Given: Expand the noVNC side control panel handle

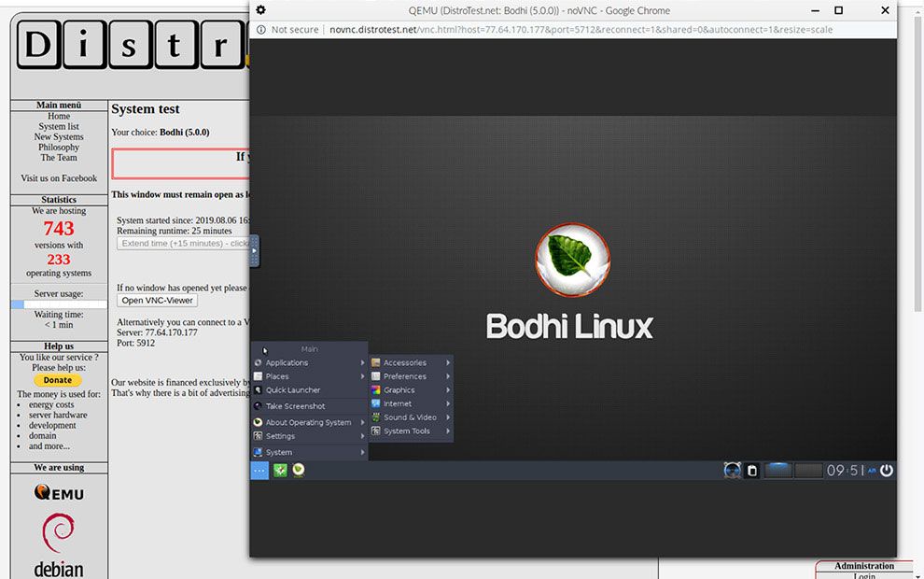Looking at the screenshot, I should tap(254, 250).
